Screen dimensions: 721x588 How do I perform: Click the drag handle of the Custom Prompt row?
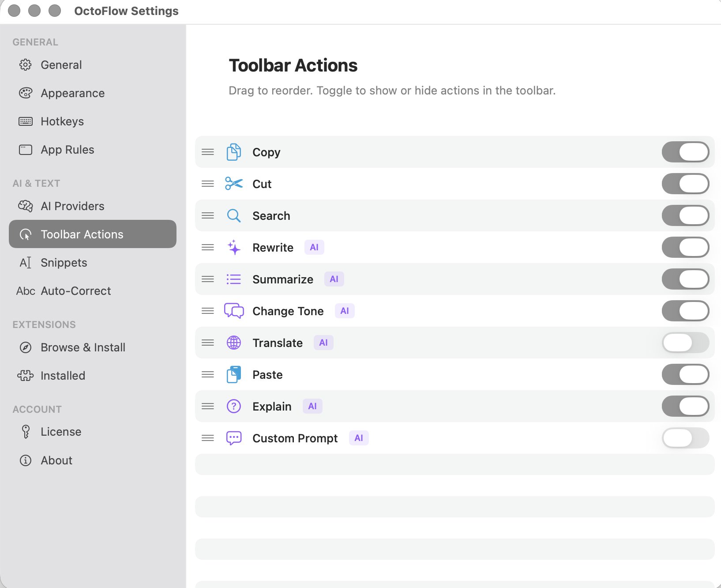click(x=208, y=438)
